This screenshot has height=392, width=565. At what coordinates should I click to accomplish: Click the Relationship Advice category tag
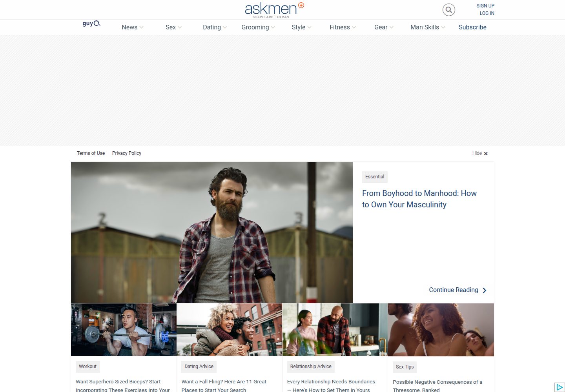click(x=311, y=367)
